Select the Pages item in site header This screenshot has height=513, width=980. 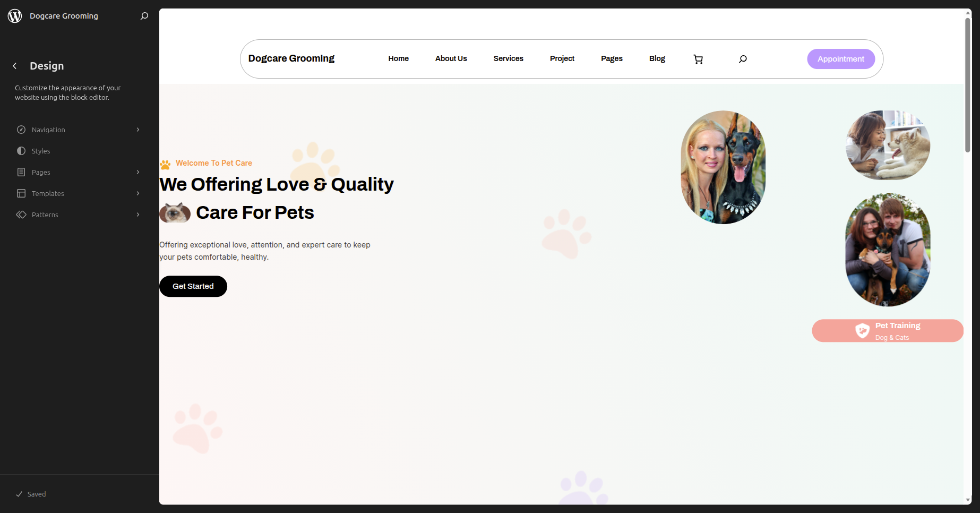[612, 58]
